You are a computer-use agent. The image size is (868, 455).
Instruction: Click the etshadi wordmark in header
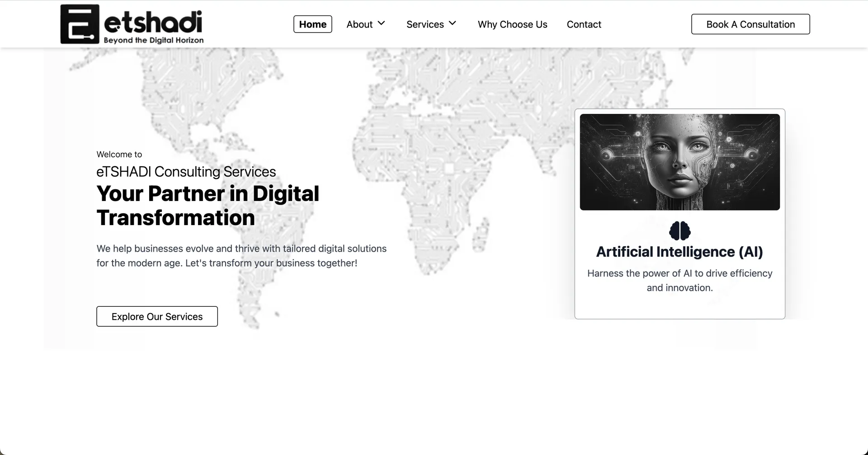click(x=153, y=22)
